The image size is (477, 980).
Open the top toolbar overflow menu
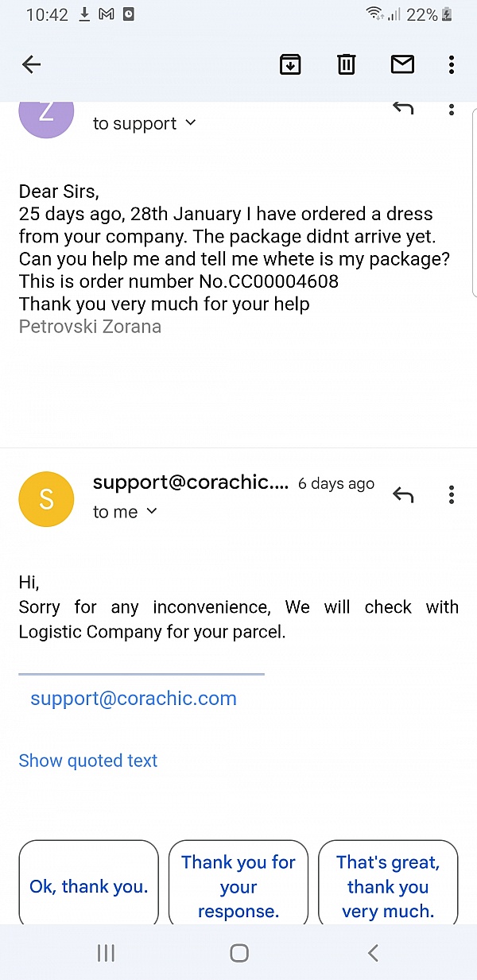[x=452, y=64]
